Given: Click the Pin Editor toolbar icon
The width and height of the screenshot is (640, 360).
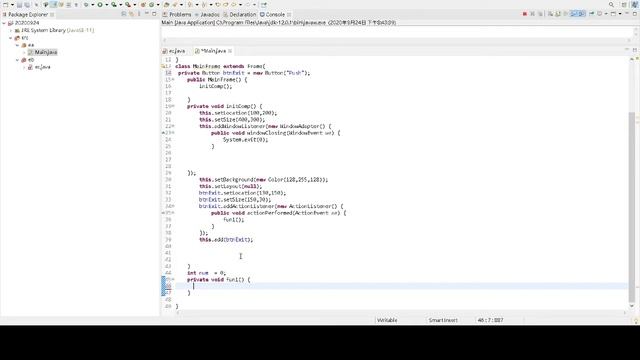Looking at the screenshot, I should click(264, 4).
